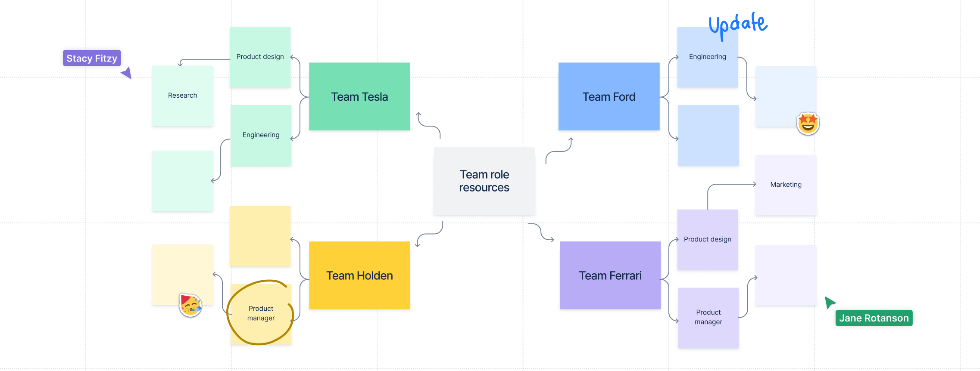Click the Team Holden yellow card
980x371 pixels.
tap(359, 275)
